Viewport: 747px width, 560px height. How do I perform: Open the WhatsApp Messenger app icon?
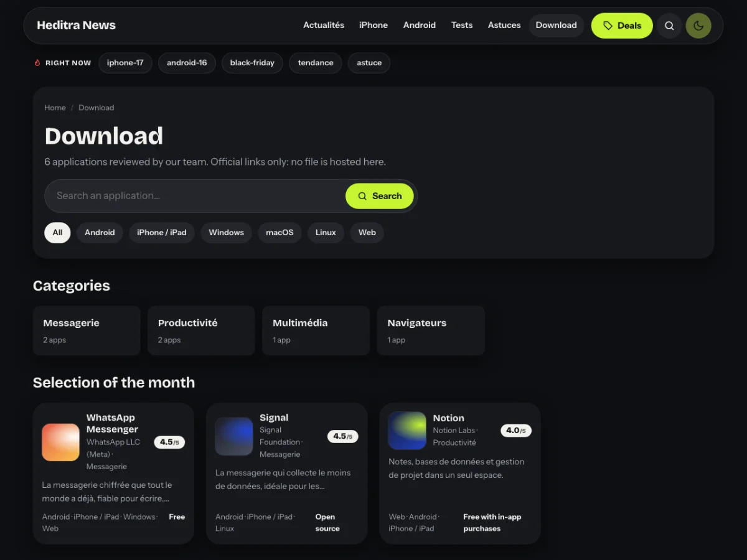(60, 442)
